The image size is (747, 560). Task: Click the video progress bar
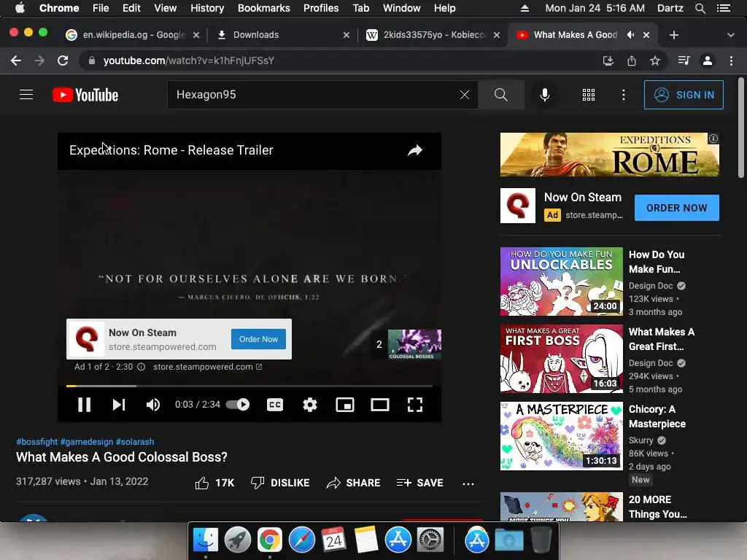point(249,386)
